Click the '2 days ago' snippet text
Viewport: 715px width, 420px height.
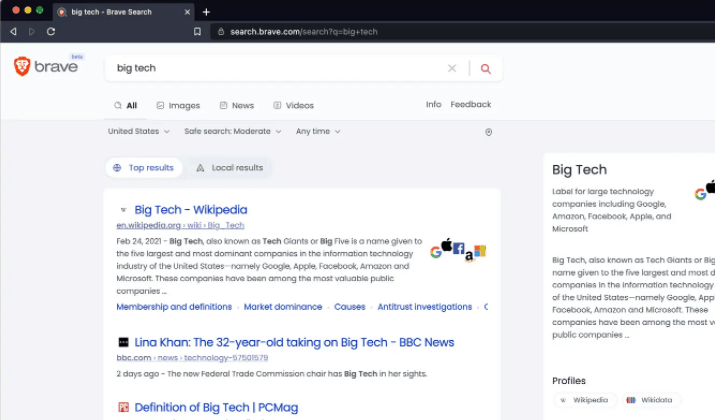click(137, 374)
